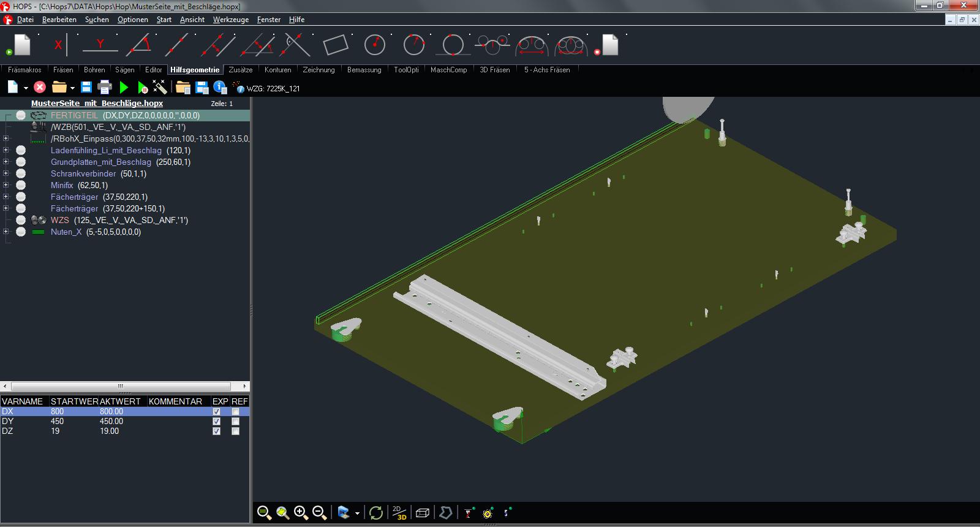Screen dimensions: 980x527
Task: Click the zoom in magnifier icon
Action: pyautogui.click(x=300, y=513)
